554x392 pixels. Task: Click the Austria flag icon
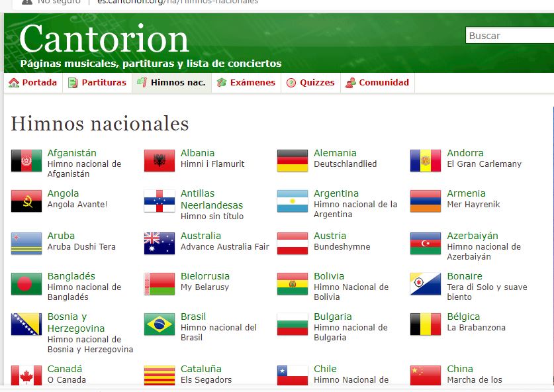292,244
